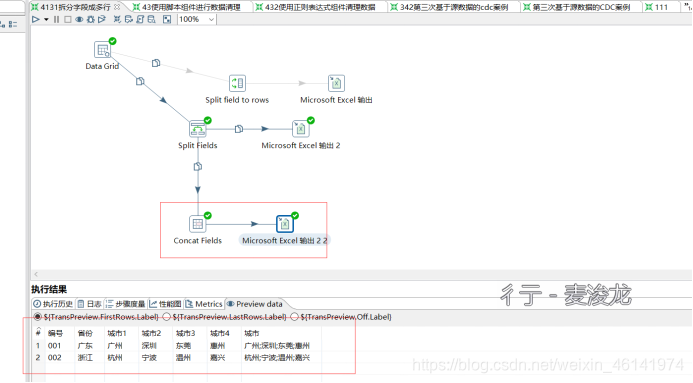The image size is (693, 383).
Task: Explore the database from the toolbar
Action: (152, 19)
